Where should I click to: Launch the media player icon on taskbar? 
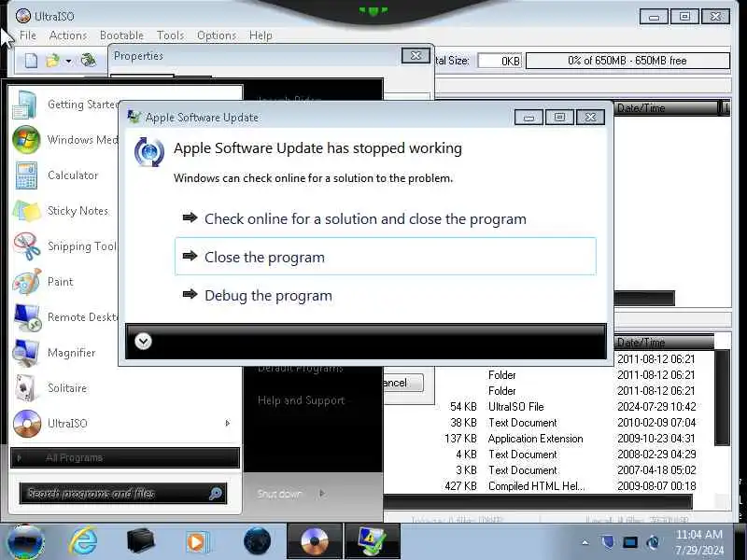click(197, 541)
